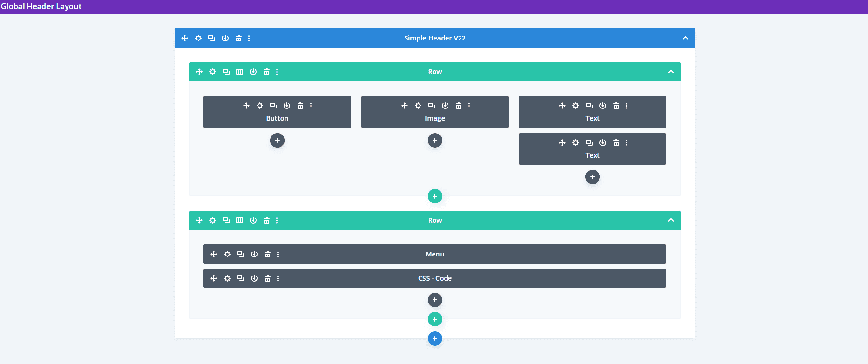Open settings of the first Row
Screen dimensions: 868x364
tap(213, 72)
